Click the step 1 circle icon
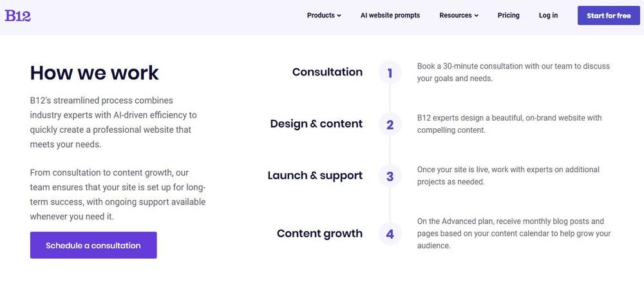 coord(390,73)
